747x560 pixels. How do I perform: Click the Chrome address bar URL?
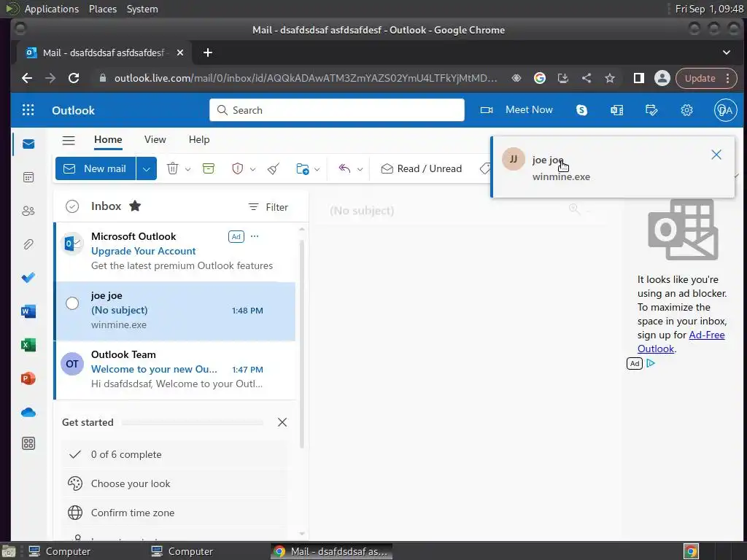(306, 78)
